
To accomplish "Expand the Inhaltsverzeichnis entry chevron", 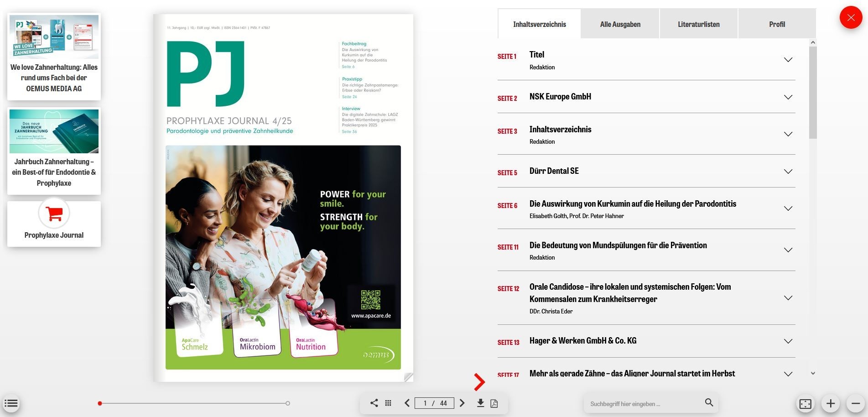I will (788, 134).
